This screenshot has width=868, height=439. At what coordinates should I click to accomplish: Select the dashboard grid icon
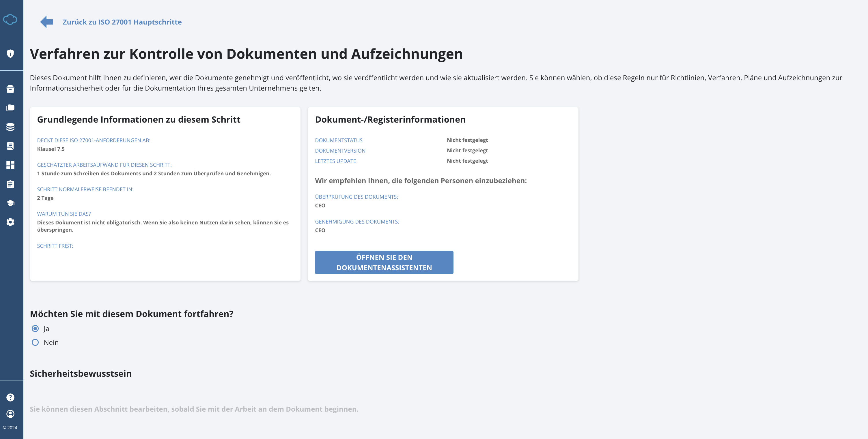10,165
